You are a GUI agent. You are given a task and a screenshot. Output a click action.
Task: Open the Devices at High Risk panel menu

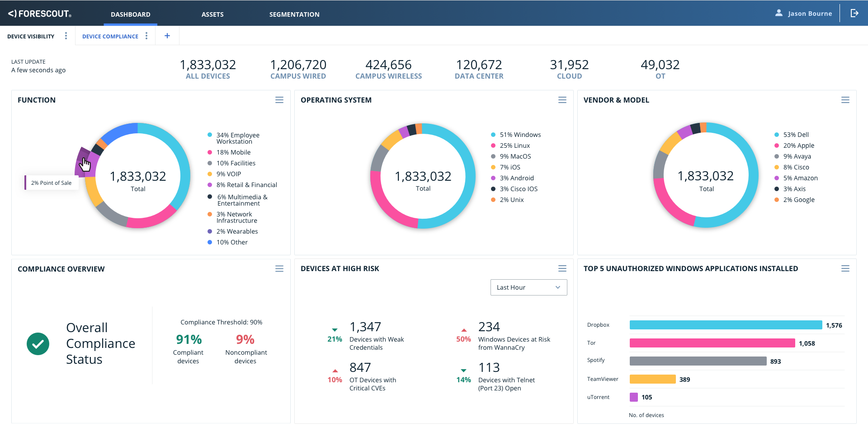(562, 268)
